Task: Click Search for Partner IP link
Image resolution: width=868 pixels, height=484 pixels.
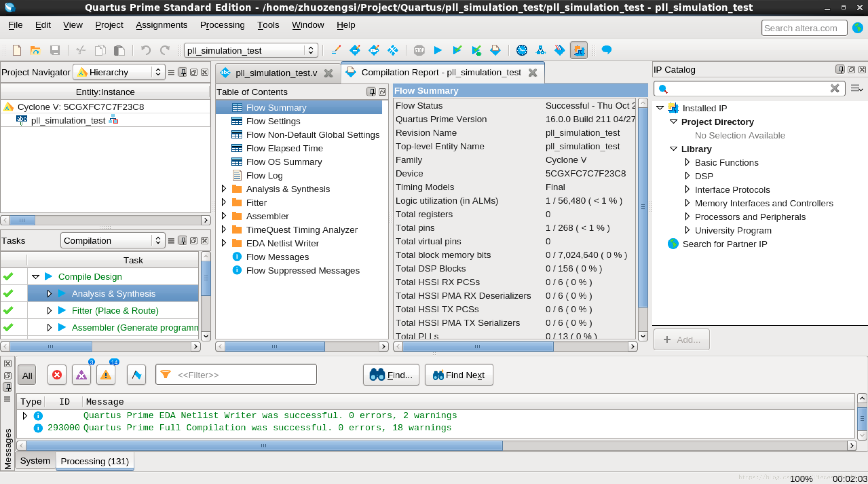Action: tap(724, 244)
